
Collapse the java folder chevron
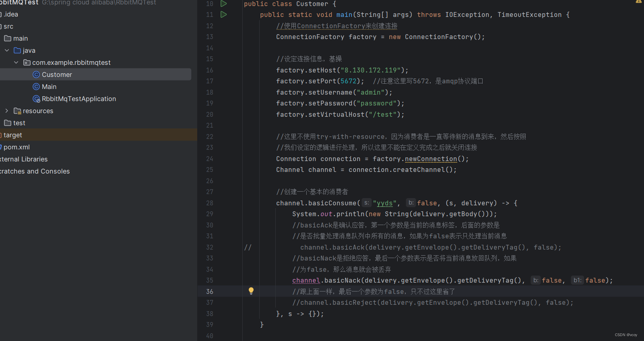click(7, 50)
